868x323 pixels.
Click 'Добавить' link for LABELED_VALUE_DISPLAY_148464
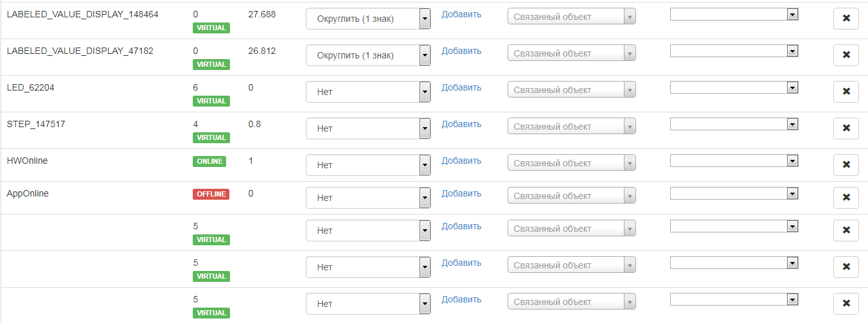click(x=461, y=14)
